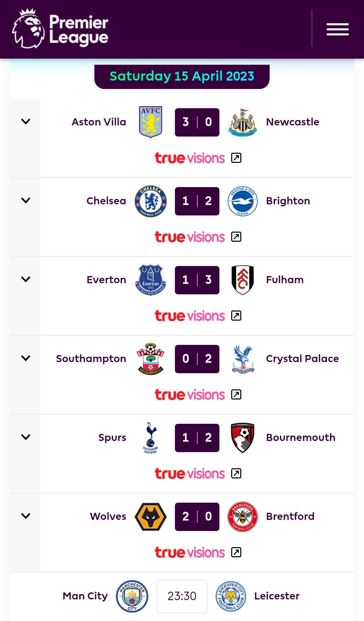The width and height of the screenshot is (364, 621).
Task: Expand the Aston Villa vs Newcastle match
Action: (x=26, y=122)
